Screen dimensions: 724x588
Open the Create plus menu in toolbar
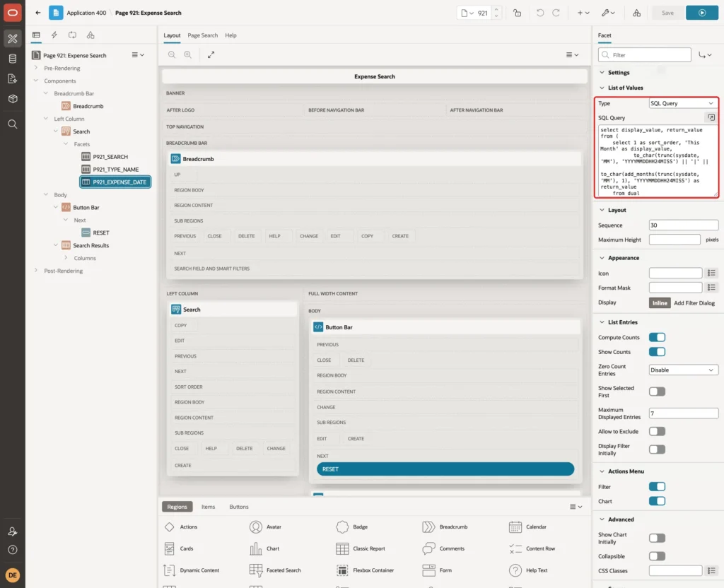point(583,13)
